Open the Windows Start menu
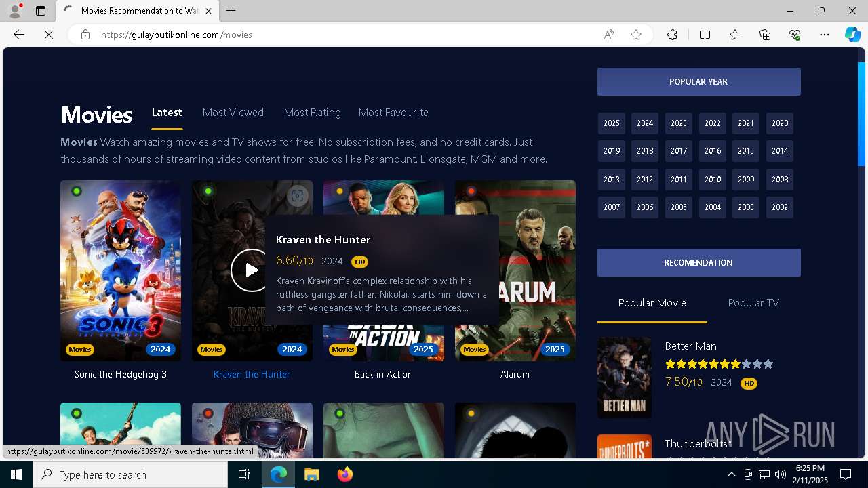The width and height of the screenshot is (868, 488). 16,474
